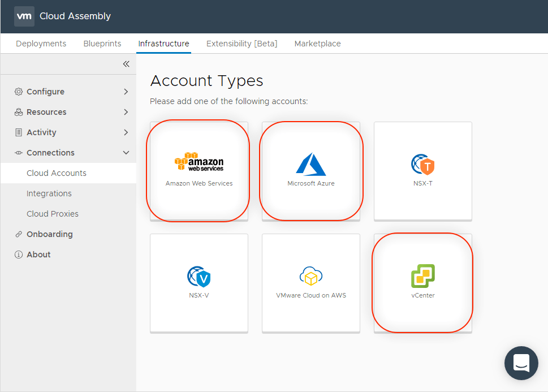The height and width of the screenshot is (392, 548).
Task: Click the Amazon Web Services logo
Action: point(199,162)
